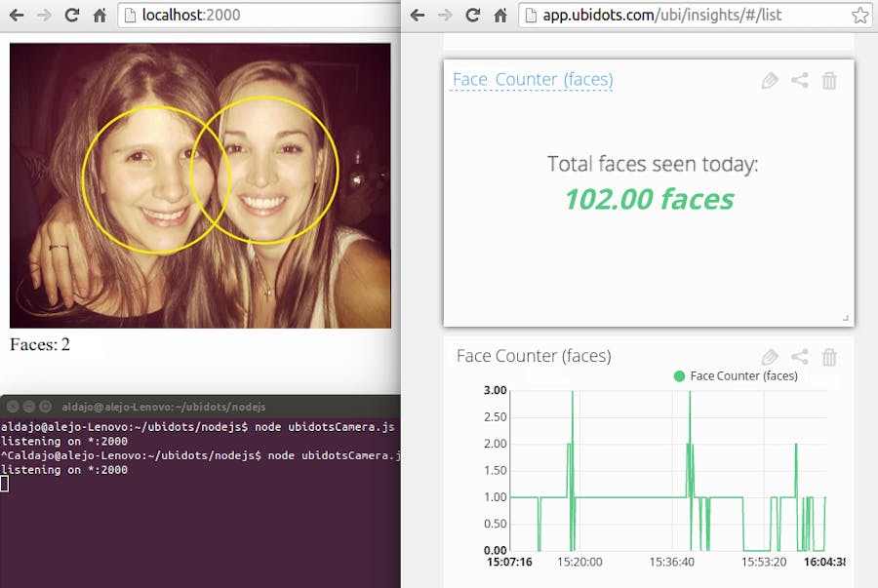Image resolution: width=878 pixels, height=588 pixels.
Task: Share the Face Counter chart widget
Action: (800, 357)
